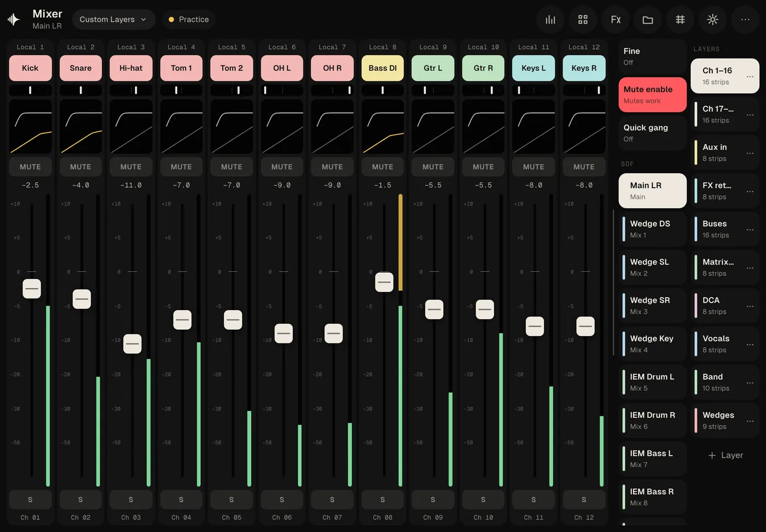766x532 pixels.
Task: Open options for Vocals layer
Action: pyautogui.click(x=750, y=344)
